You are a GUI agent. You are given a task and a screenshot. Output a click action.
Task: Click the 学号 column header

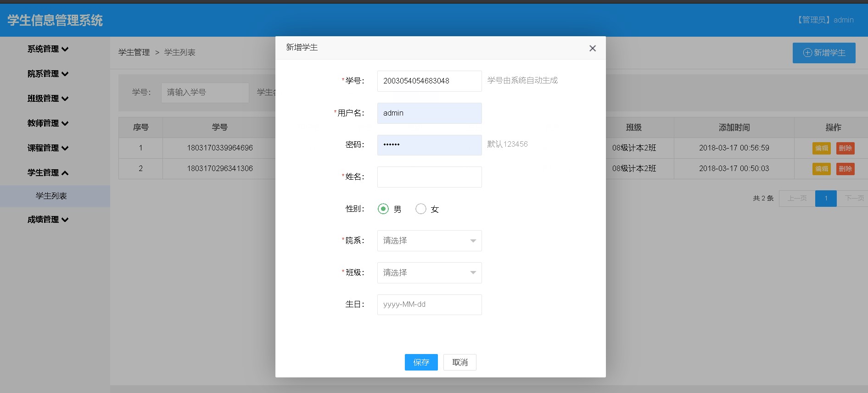[x=220, y=127]
